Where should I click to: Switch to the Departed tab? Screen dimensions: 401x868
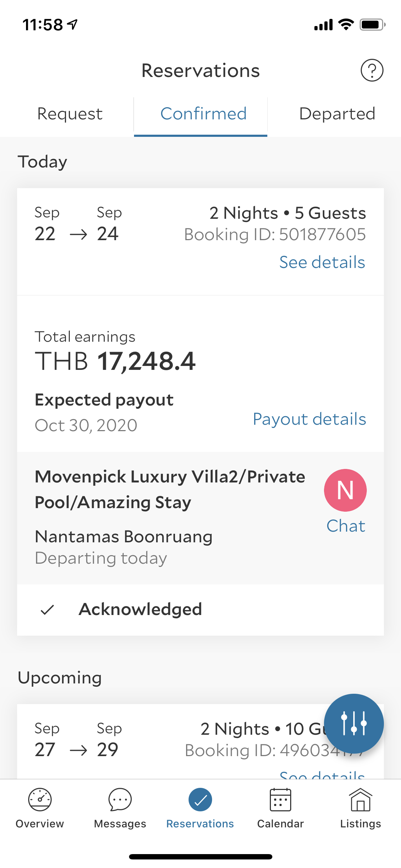[337, 114]
